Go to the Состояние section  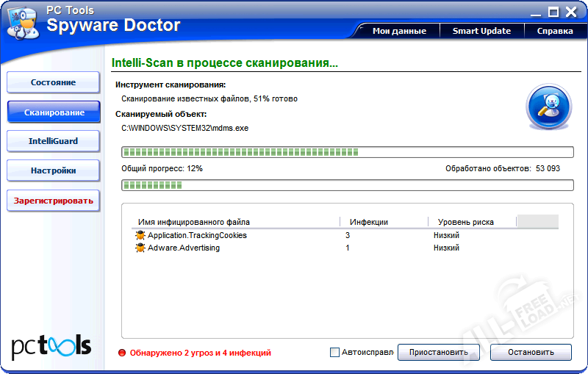(53, 82)
